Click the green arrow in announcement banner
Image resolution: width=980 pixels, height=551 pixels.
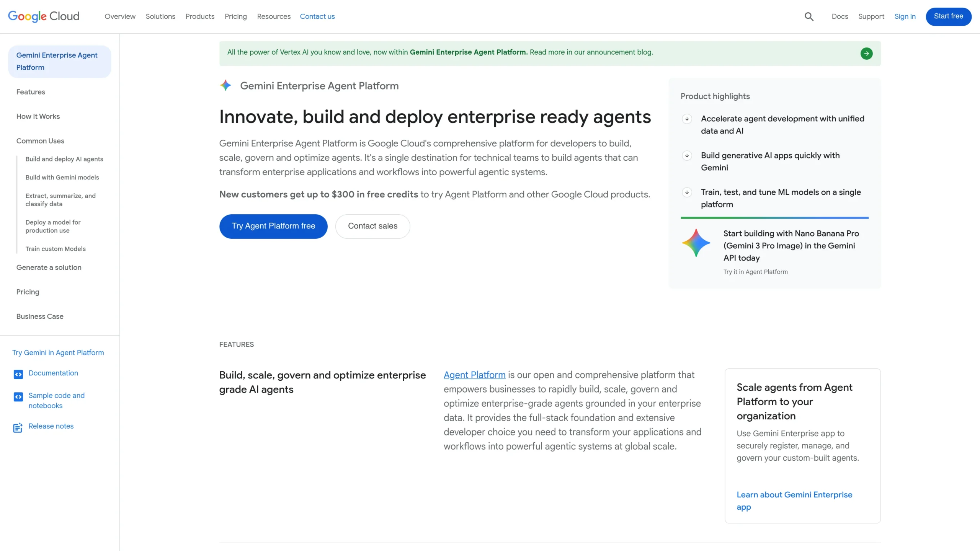click(866, 54)
